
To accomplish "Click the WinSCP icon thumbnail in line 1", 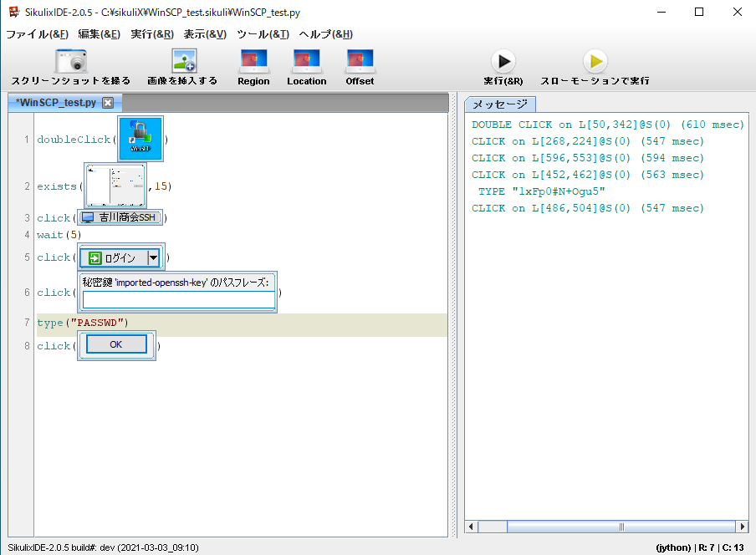I will click(140, 139).
